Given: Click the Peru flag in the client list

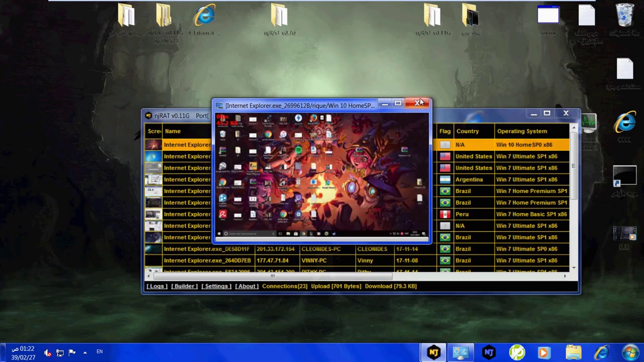Looking at the screenshot, I should click(x=445, y=214).
